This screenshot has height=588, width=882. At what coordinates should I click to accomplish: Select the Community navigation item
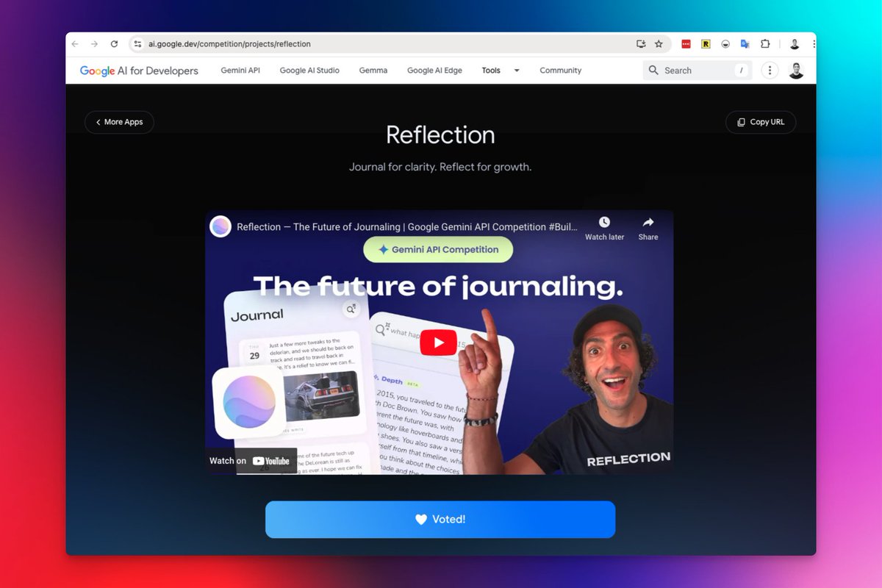[x=560, y=70]
